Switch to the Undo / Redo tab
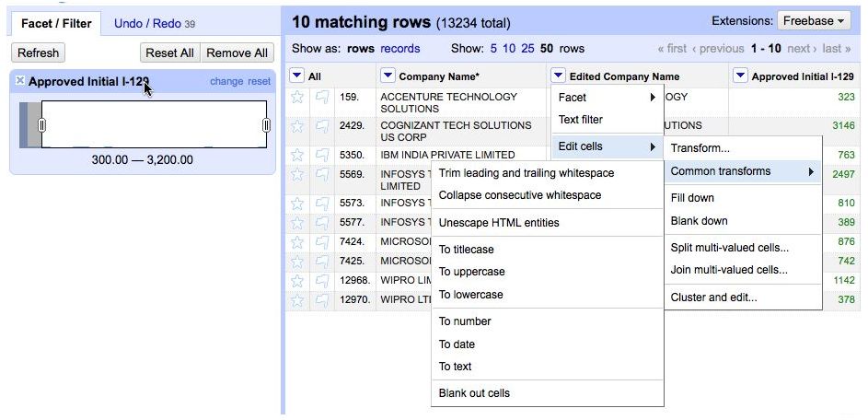Screen dimensions: 868x420 pyautogui.click(x=155, y=24)
